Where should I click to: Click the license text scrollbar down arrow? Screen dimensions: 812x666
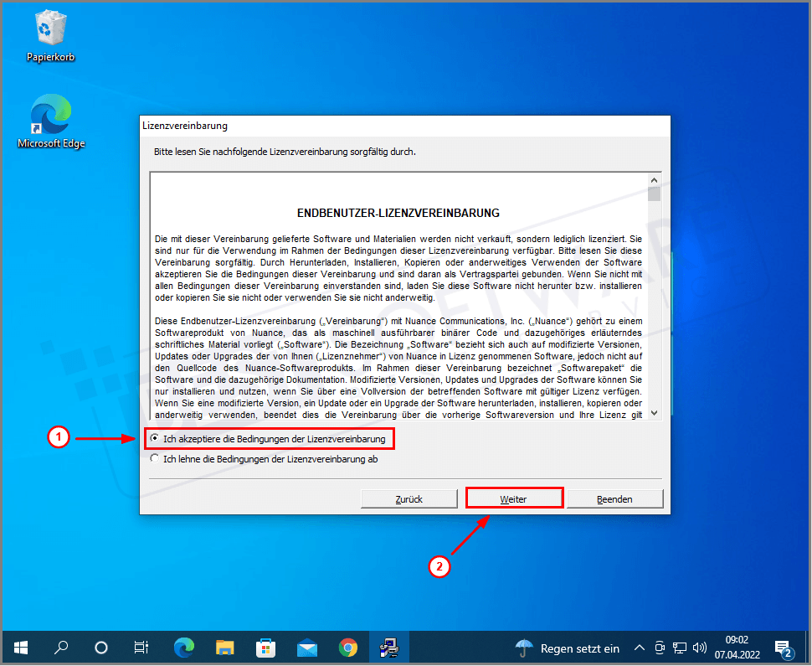click(654, 412)
